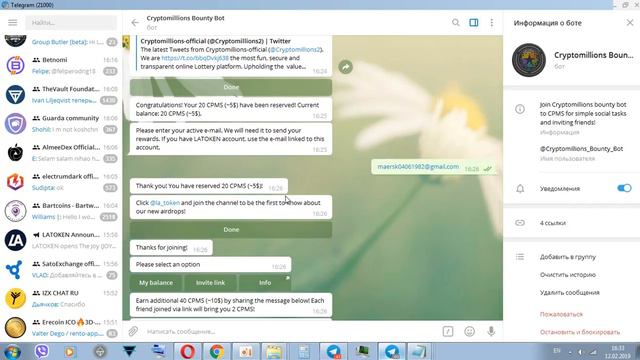Open the LATOKEN Announcements channel

tap(61, 240)
